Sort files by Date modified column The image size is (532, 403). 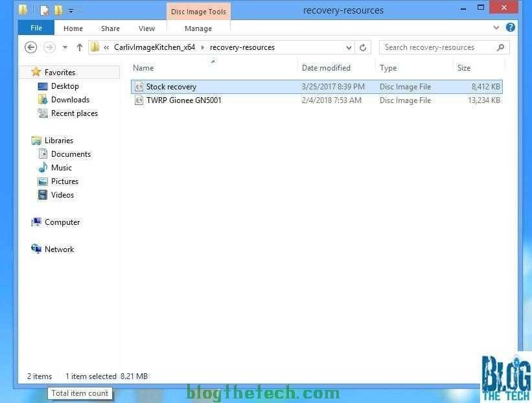coord(326,68)
